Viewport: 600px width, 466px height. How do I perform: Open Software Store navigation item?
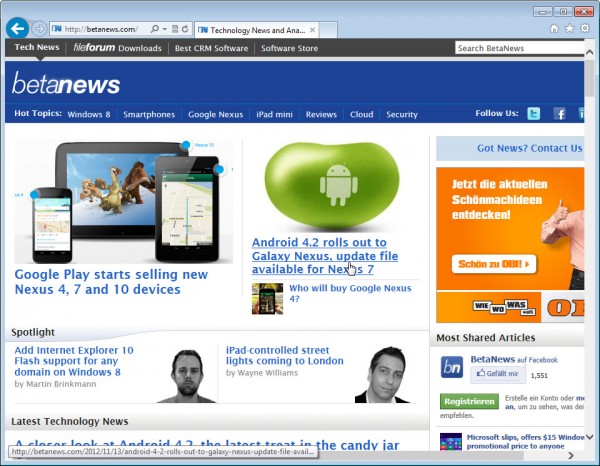pyautogui.click(x=289, y=48)
